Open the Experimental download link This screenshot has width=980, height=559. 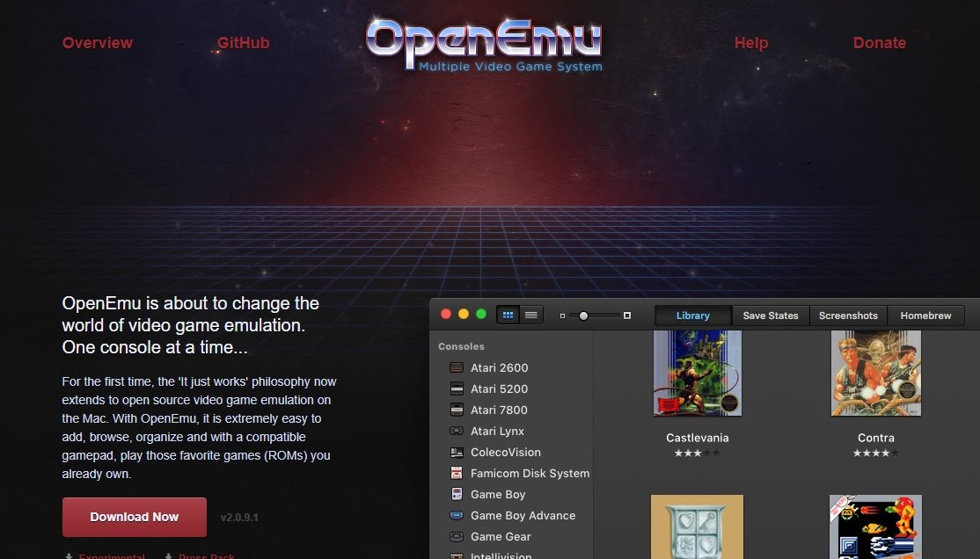click(111, 555)
